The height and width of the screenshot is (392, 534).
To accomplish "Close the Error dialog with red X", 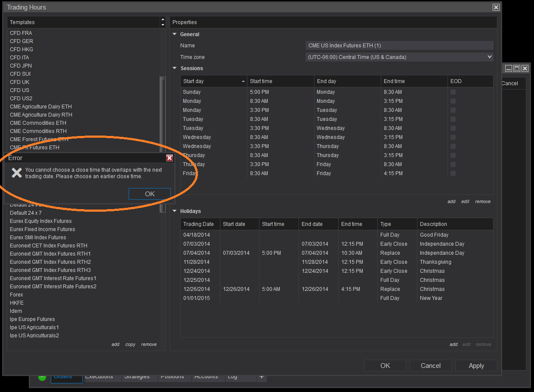I will pos(170,158).
